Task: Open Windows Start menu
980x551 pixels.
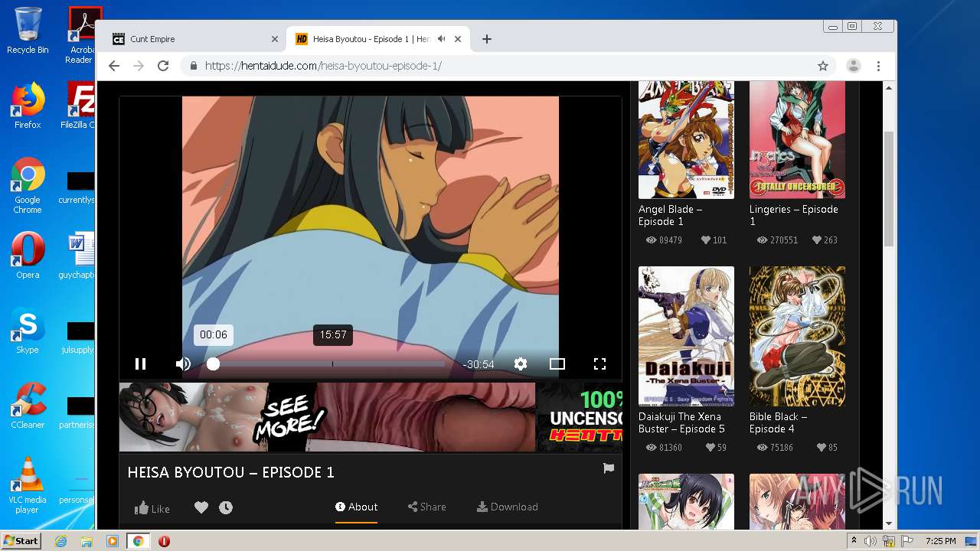Action: tap(21, 541)
